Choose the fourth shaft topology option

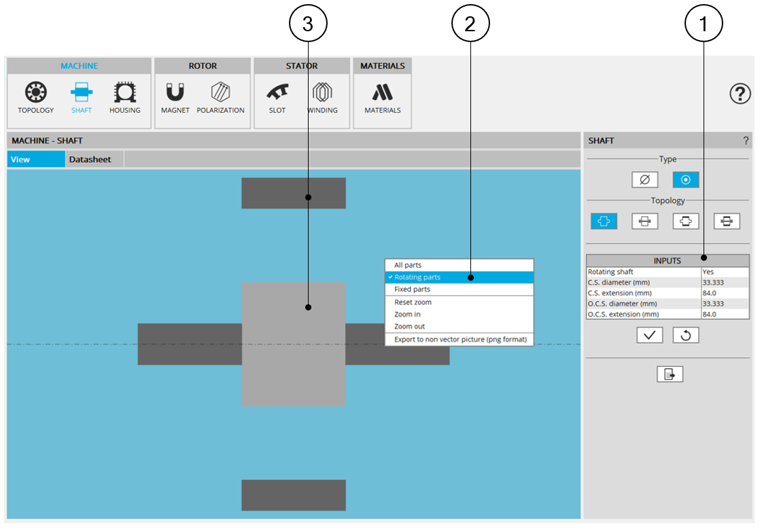point(727,221)
